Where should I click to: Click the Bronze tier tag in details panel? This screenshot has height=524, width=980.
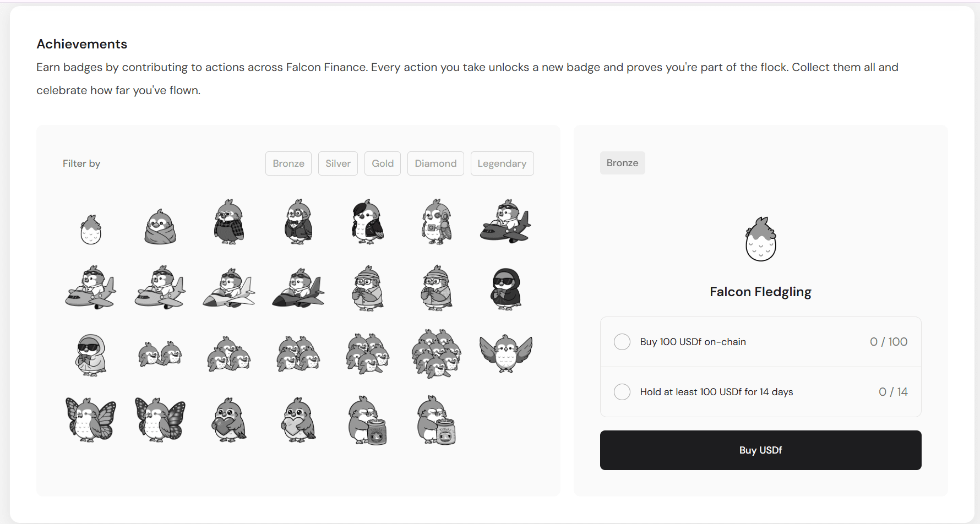[x=623, y=163]
